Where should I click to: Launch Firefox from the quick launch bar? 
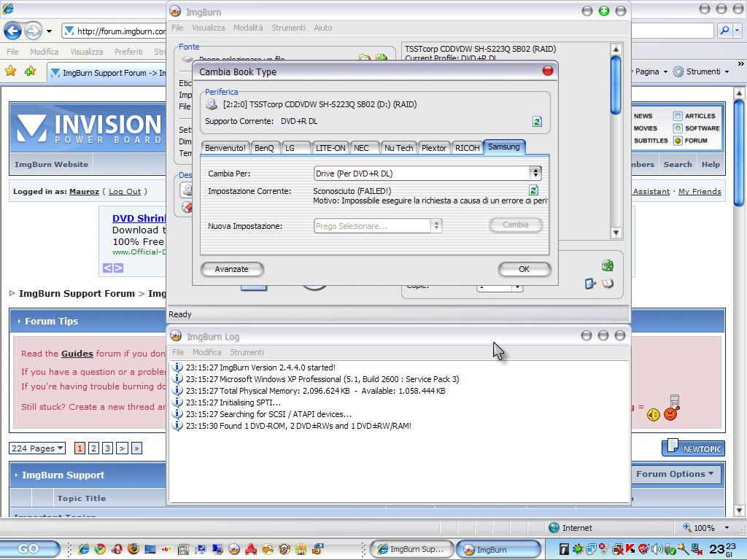point(133,548)
